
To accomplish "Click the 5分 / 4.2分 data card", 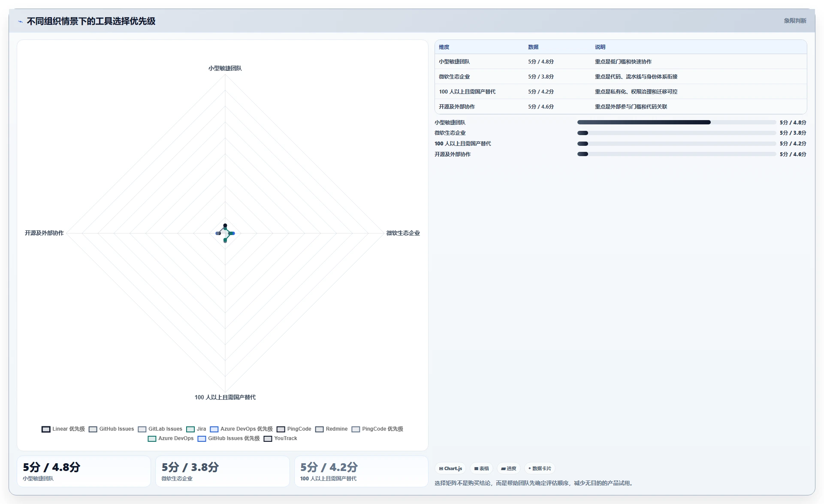I will point(361,471).
